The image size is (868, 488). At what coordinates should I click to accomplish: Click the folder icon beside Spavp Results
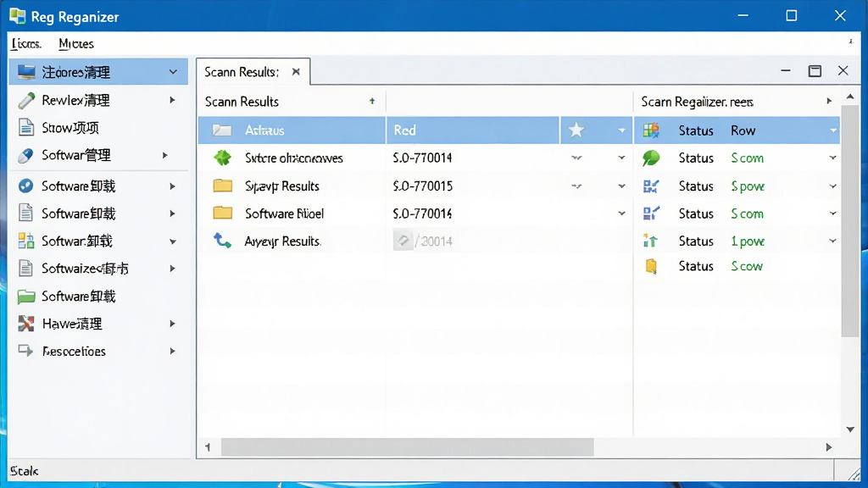pyautogui.click(x=223, y=186)
